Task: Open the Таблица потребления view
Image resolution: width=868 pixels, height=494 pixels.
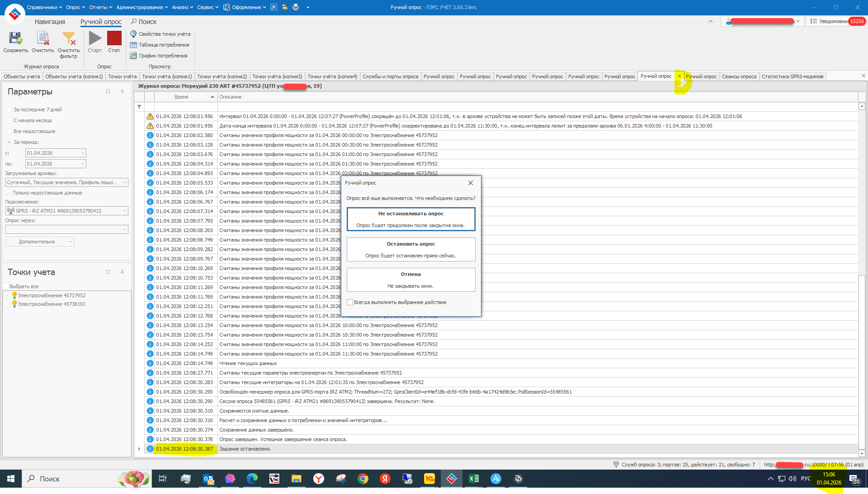Action: point(160,45)
